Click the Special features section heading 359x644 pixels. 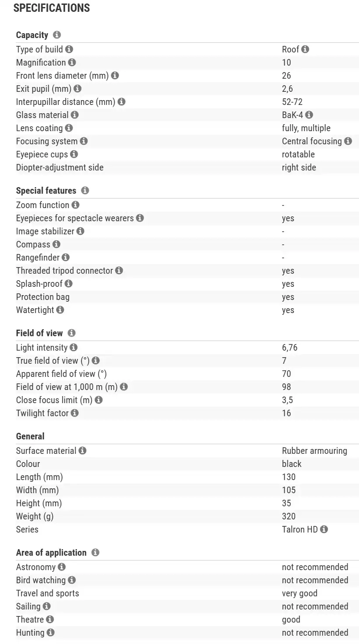[x=46, y=191]
